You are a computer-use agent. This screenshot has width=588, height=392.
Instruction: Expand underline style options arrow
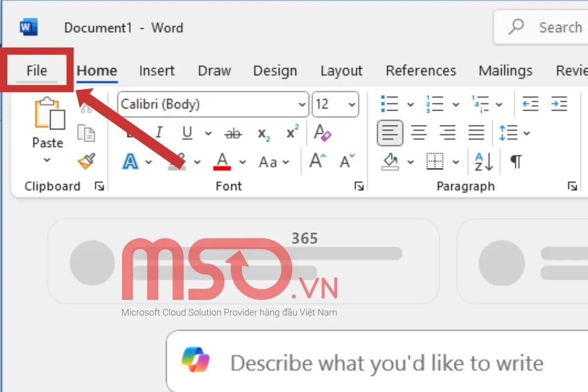coord(208,133)
